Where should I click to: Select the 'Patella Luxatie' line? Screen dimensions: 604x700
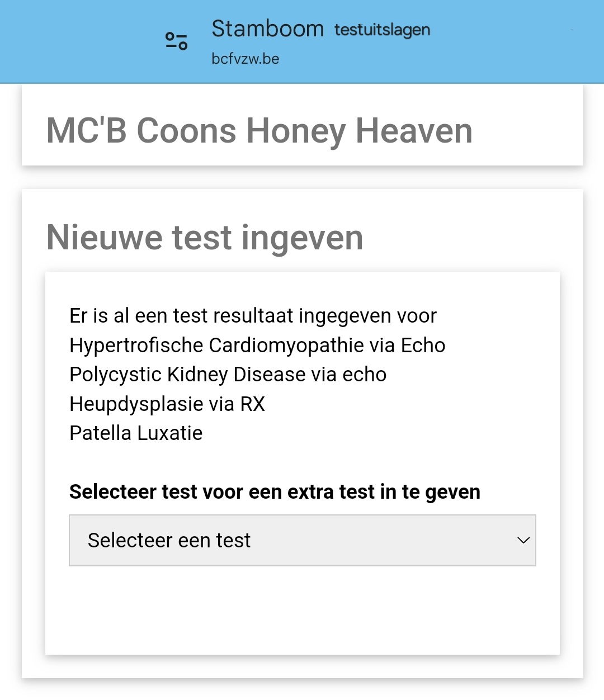(x=136, y=433)
